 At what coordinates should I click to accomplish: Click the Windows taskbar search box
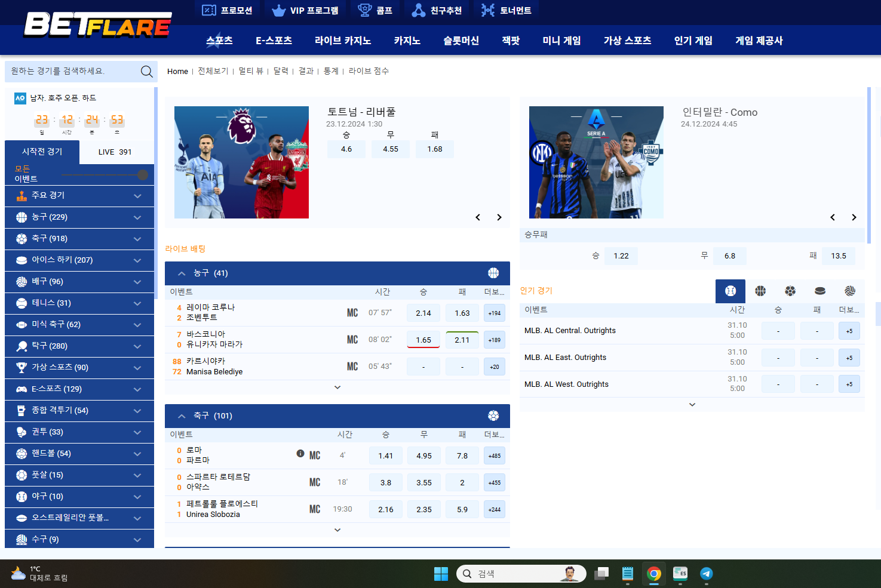tap(521, 574)
